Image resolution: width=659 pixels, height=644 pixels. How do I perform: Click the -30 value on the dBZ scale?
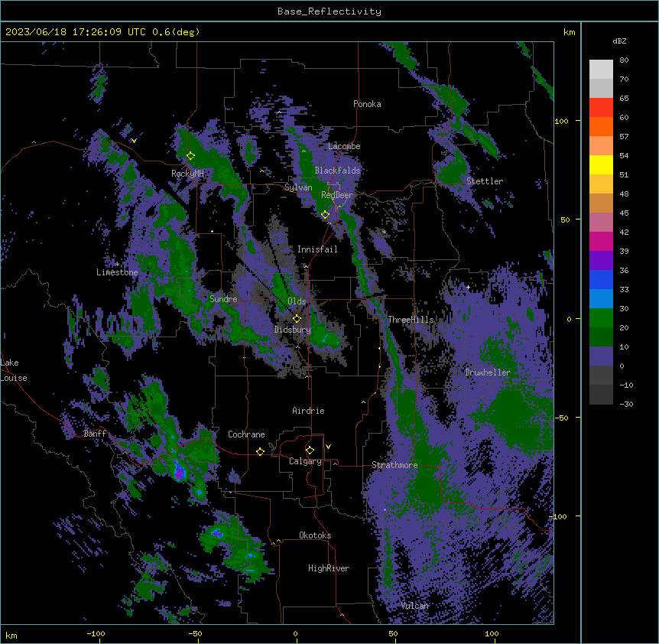coord(626,404)
